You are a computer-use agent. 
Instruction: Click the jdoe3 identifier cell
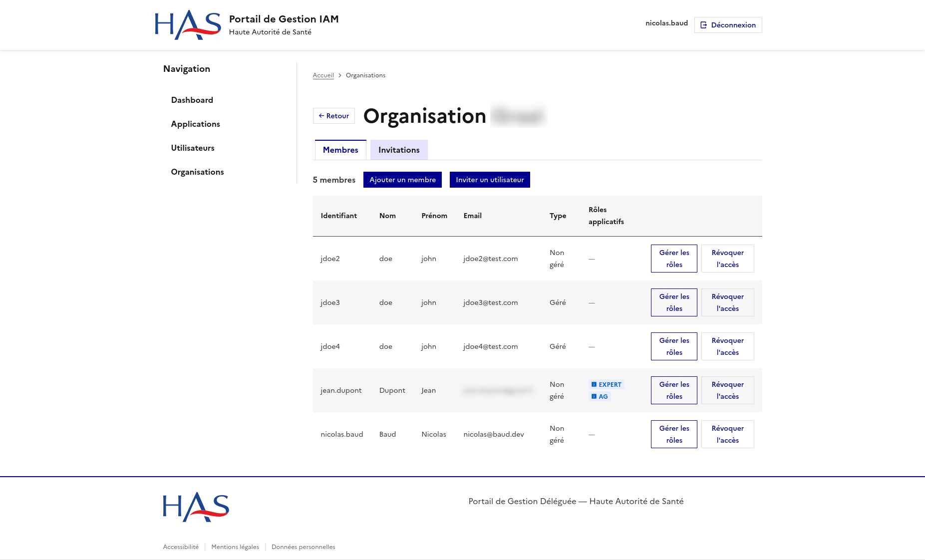[330, 302]
